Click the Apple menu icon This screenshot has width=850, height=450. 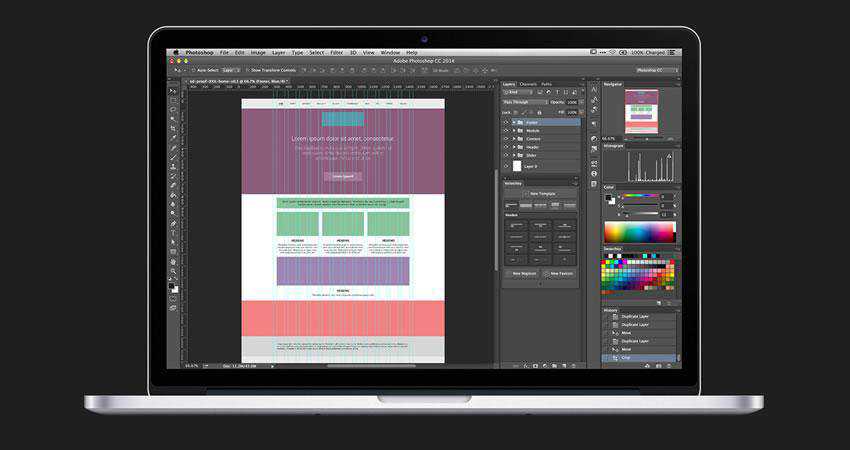click(176, 52)
